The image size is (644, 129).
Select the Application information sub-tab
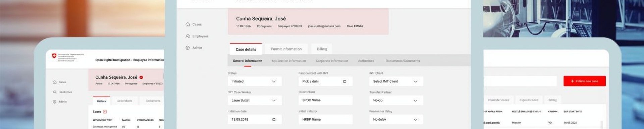tap(289, 61)
